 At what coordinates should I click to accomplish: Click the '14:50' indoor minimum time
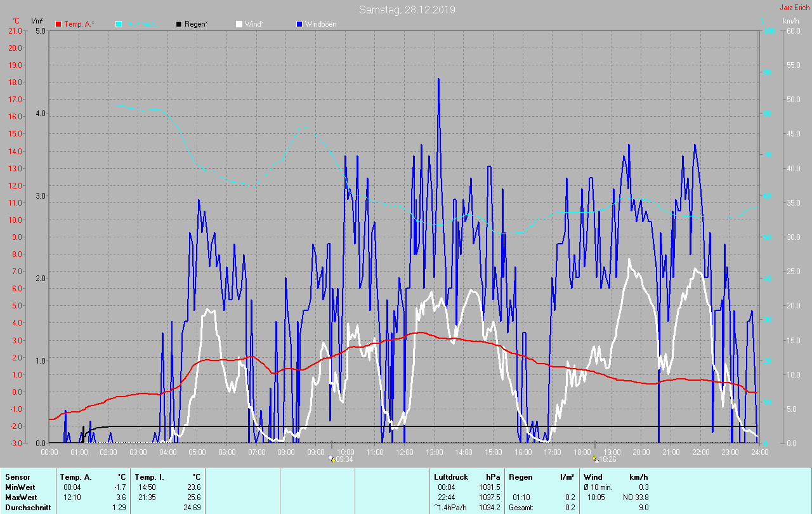[x=147, y=487]
